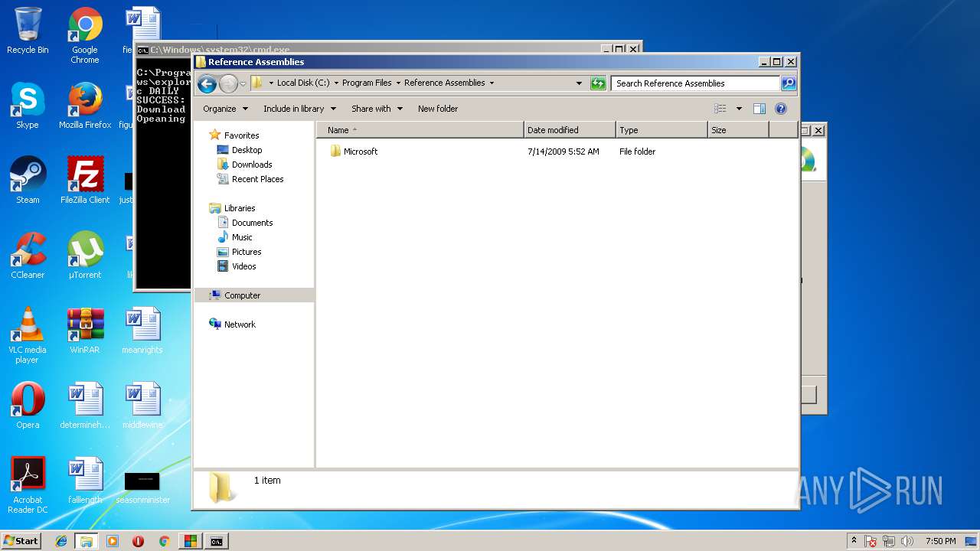The height and width of the screenshot is (551, 980).
Task: Open the Pictures library
Action: [x=247, y=252]
